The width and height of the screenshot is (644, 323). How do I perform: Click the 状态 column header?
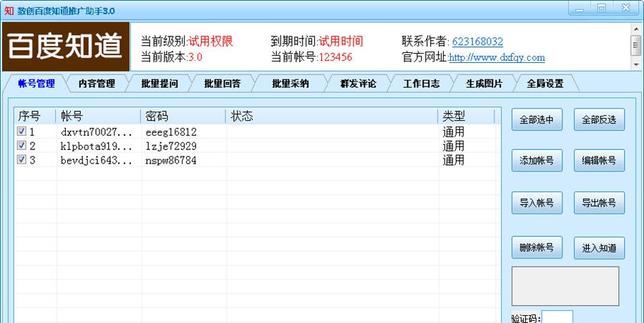pyautogui.click(x=332, y=116)
